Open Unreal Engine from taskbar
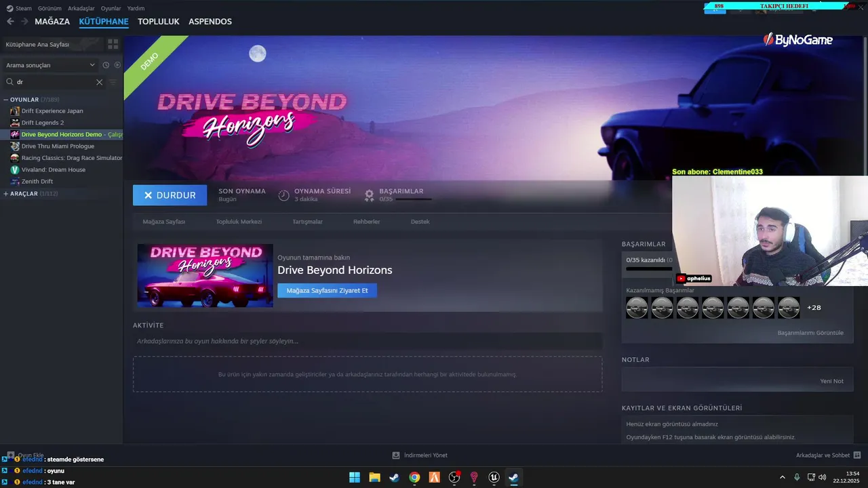Image resolution: width=868 pixels, height=488 pixels. point(494,477)
